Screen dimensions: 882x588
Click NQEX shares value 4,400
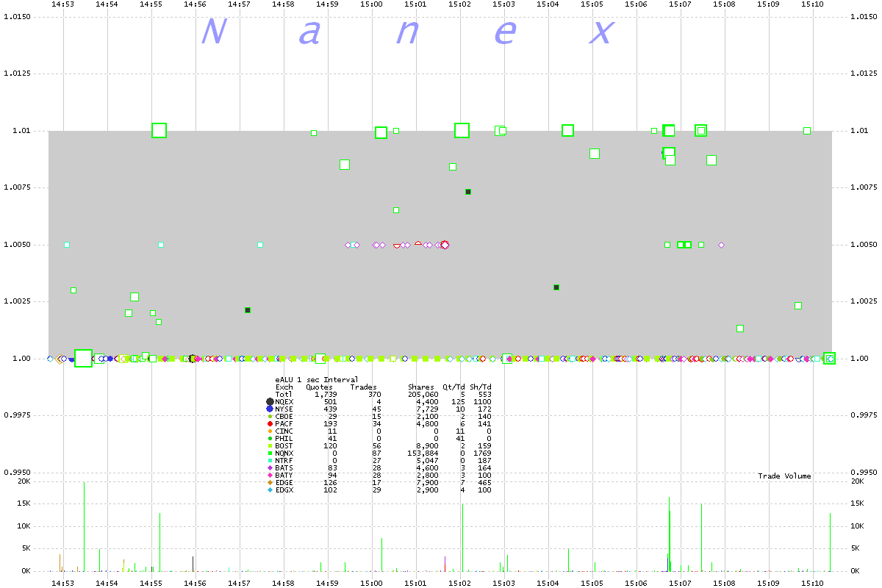point(428,401)
